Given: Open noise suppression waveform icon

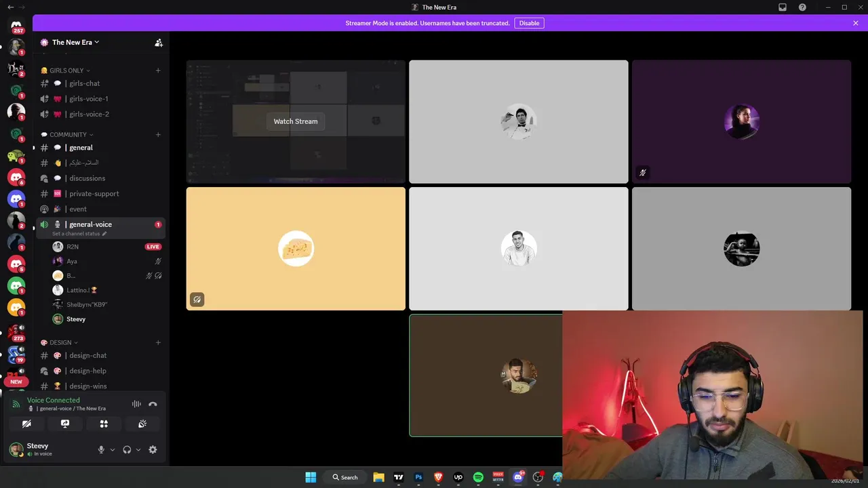Looking at the screenshot, I should 136,404.
